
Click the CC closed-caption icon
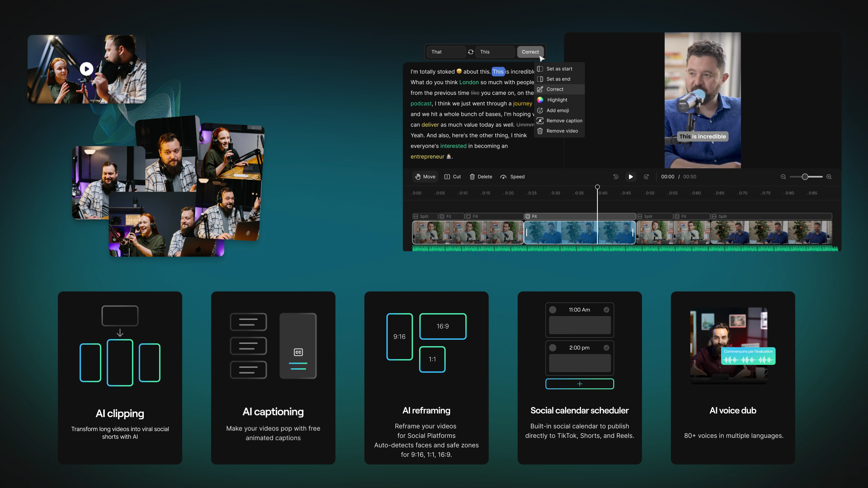(298, 352)
